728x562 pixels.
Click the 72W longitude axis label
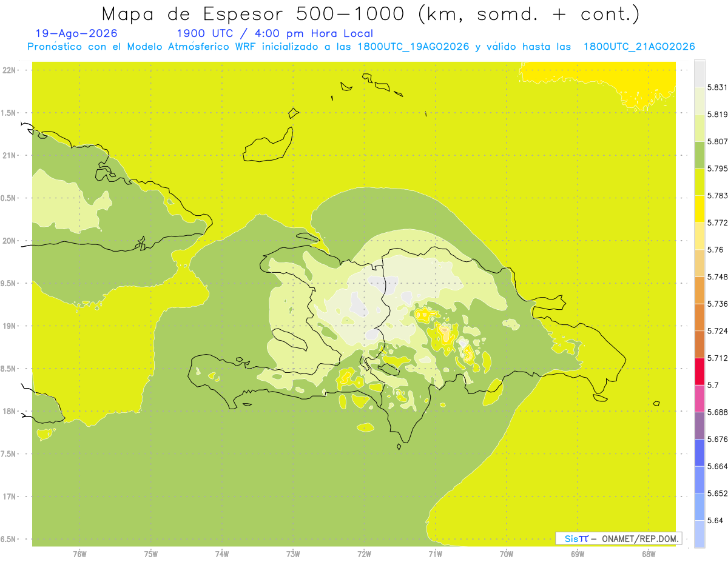[364, 554]
